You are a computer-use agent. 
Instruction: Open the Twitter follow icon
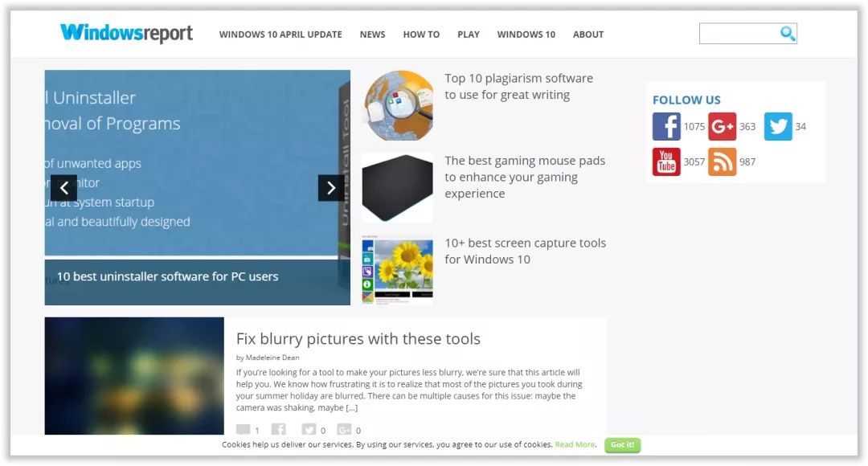778,126
